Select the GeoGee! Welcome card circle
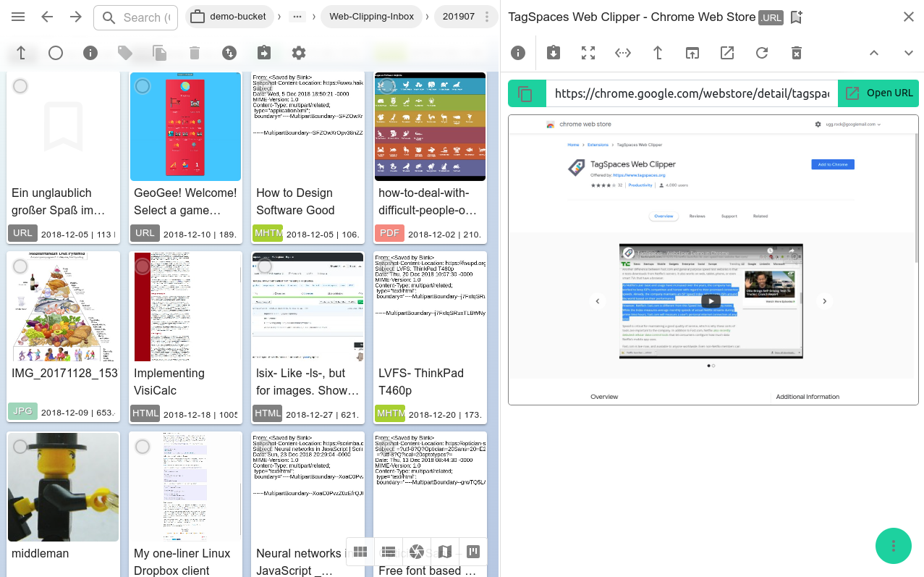The height and width of the screenshot is (577, 924). pyautogui.click(x=143, y=86)
